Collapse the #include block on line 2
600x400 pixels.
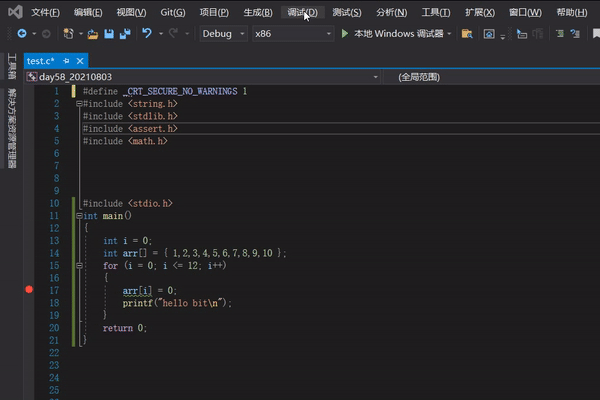(79, 103)
